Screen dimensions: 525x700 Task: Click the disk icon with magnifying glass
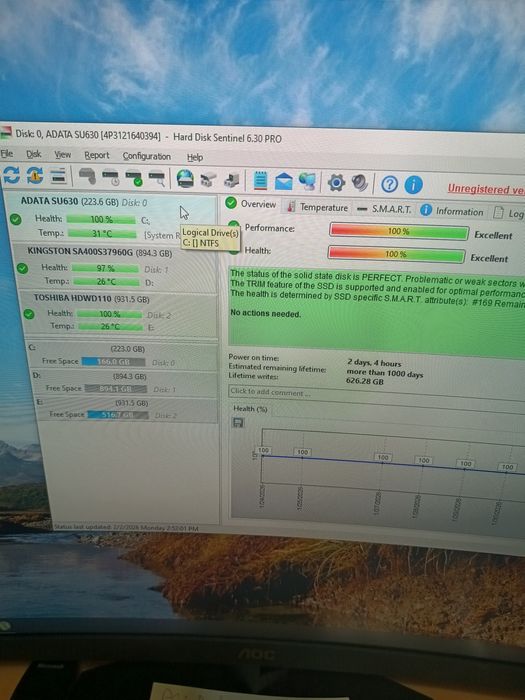157,178
